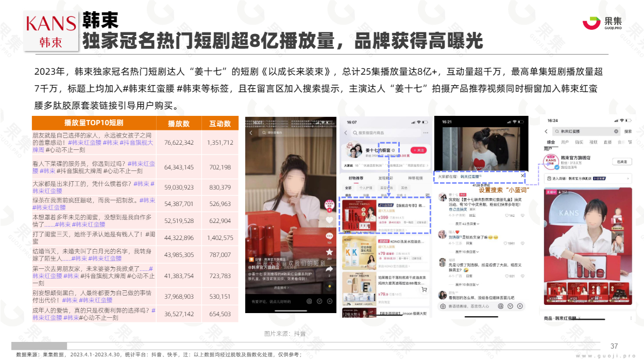Open the 珀莱雅 ¥79.9 foundation product
This screenshot has width=644, height=362.
[x=386, y=288]
